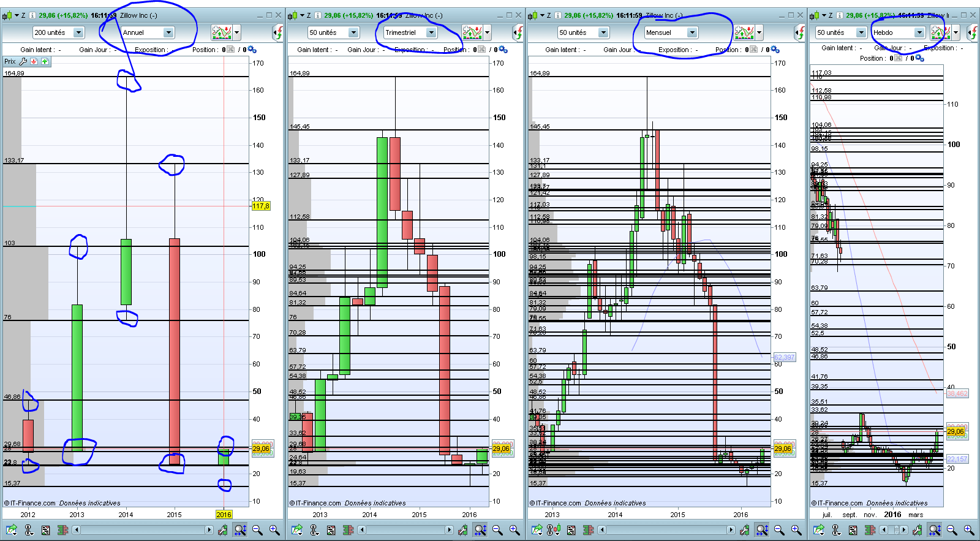This screenshot has width=980, height=541.
Task: Click the horizontal scrollbar track in Mensuel chart
Action: pyautogui.click(x=667, y=530)
